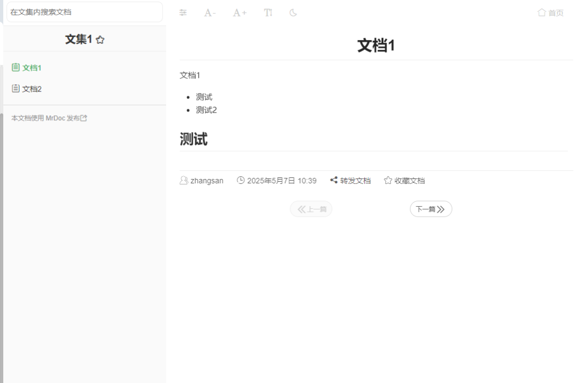Go to previous article 上一篇
This screenshot has width=588, height=383.
311,209
